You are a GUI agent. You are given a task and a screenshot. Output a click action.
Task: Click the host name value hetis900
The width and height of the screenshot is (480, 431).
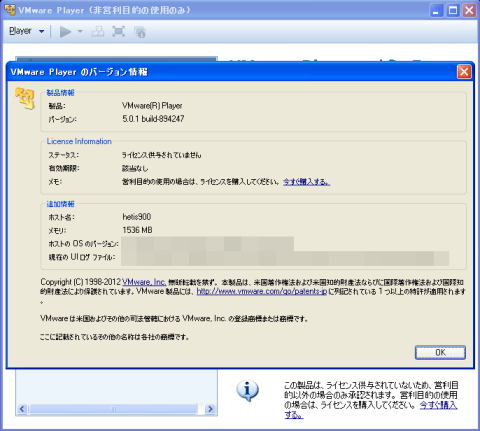(137, 217)
